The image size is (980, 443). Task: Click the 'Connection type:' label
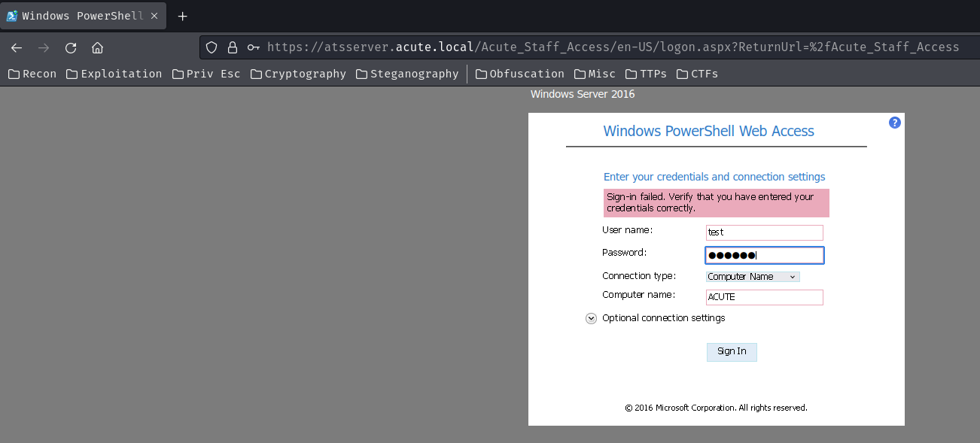click(x=639, y=276)
